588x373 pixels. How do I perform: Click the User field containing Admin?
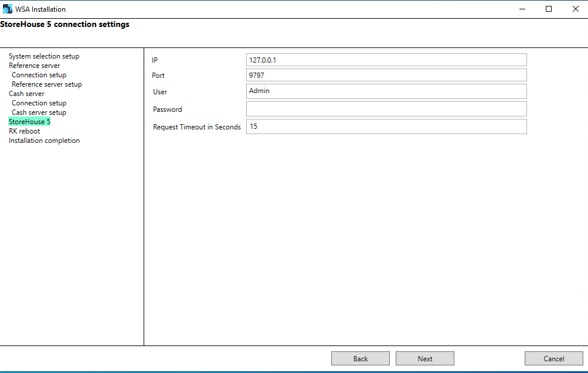pos(386,91)
